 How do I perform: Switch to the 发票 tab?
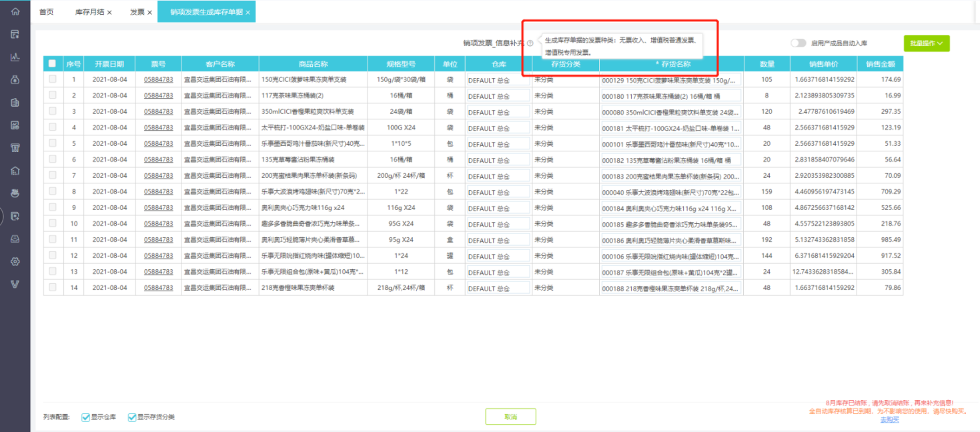click(137, 12)
